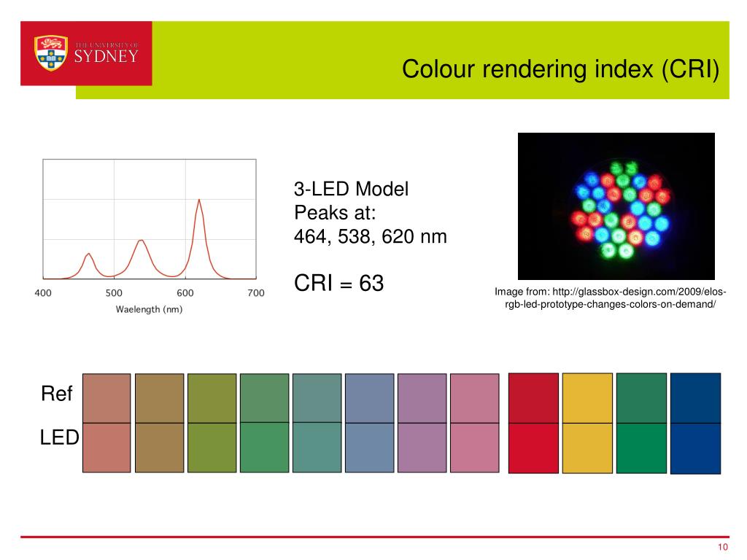Click the University of Sydney crest logo
This screenshot has height=560, width=747.
(50, 52)
